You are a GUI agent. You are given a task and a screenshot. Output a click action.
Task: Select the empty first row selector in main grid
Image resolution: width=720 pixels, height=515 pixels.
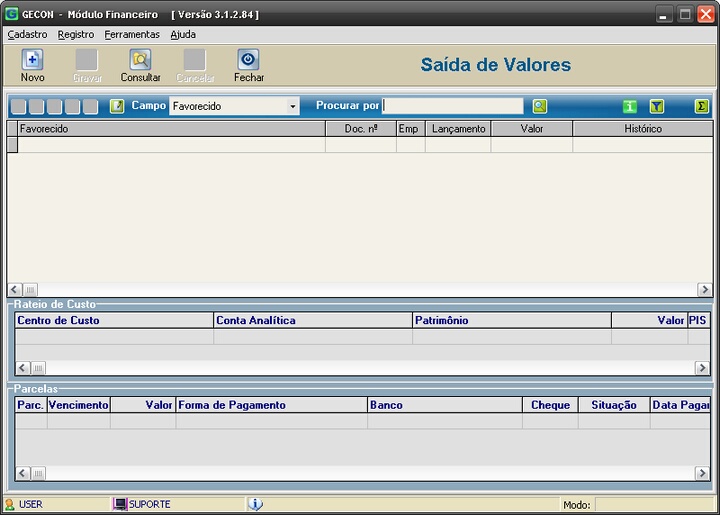click(x=12, y=145)
